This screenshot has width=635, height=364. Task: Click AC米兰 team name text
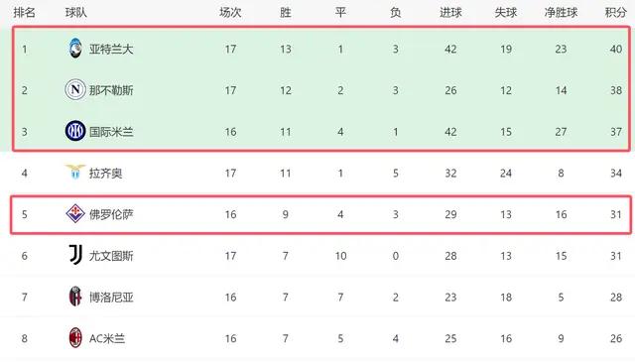point(107,338)
